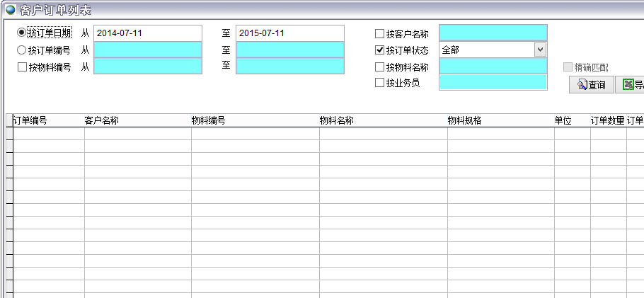The image size is (644, 298).
Task: Select the first row selector in grid
Action: (9, 134)
